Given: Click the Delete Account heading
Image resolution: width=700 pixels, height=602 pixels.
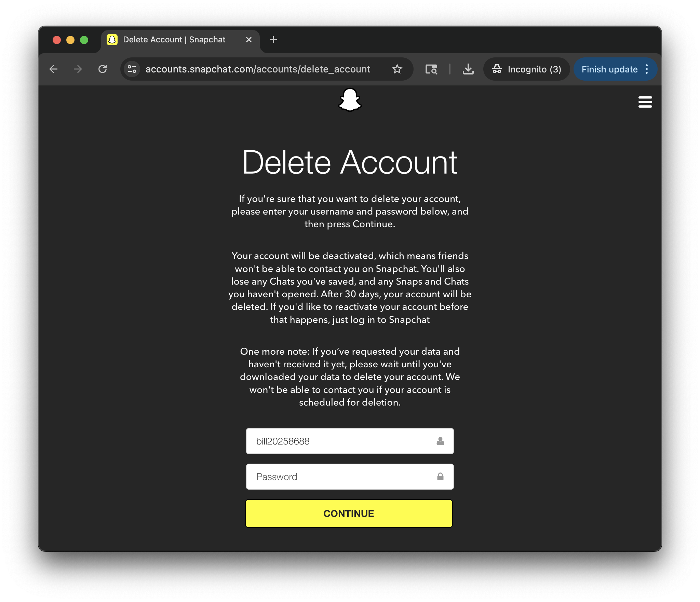Looking at the screenshot, I should [350, 163].
